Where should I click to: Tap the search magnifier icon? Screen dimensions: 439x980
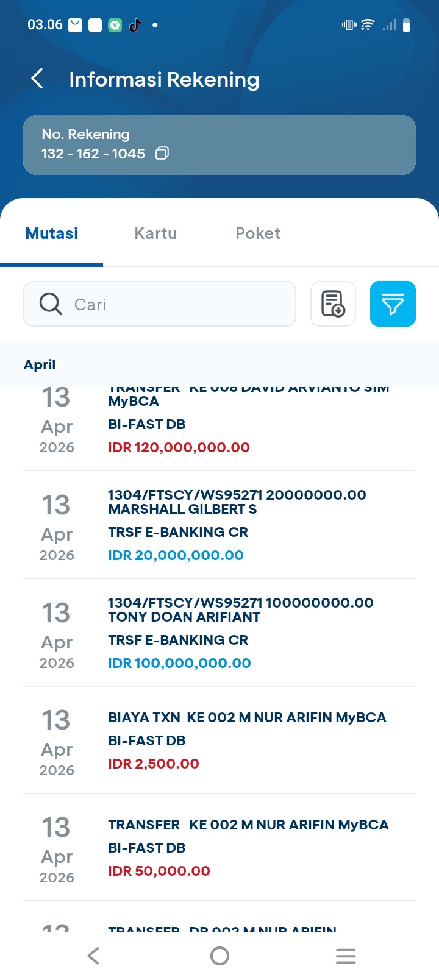point(51,304)
